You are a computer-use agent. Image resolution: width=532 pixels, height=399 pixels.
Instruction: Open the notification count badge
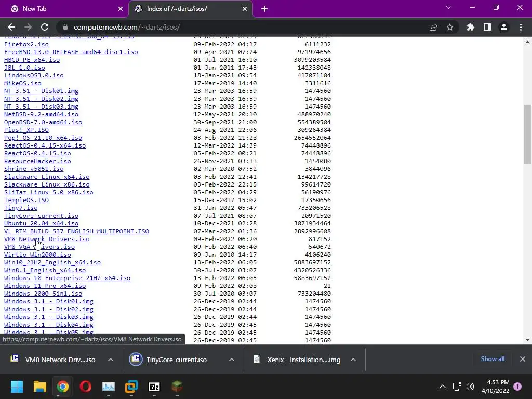pyautogui.click(x=517, y=387)
